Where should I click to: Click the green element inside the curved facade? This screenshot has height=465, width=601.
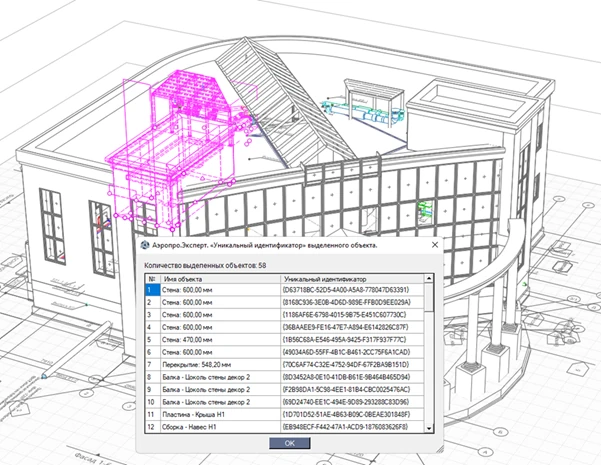click(x=425, y=210)
